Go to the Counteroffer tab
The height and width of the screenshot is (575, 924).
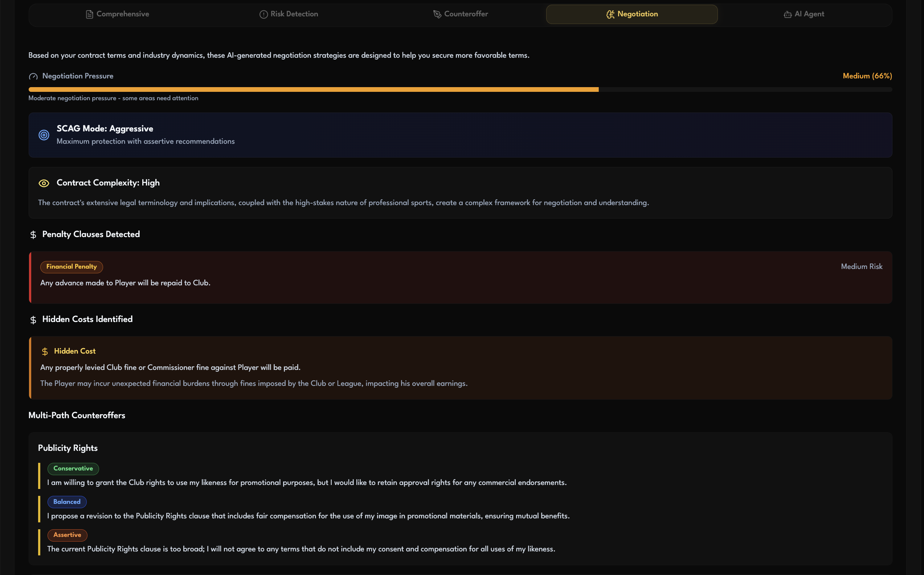point(461,14)
